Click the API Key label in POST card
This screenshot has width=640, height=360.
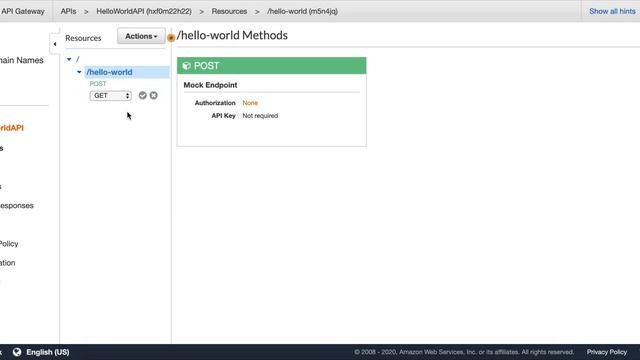coord(223,116)
